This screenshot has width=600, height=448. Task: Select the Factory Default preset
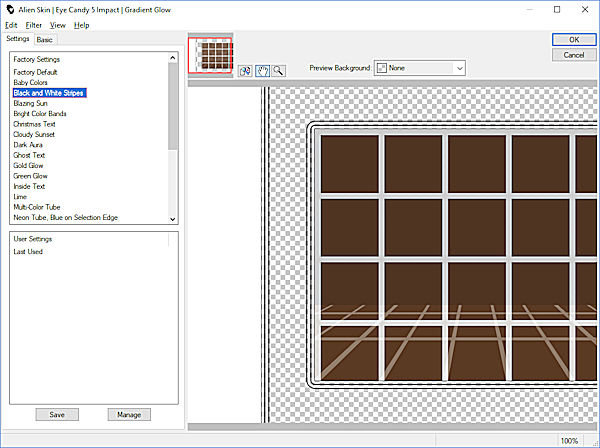pos(35,72)
